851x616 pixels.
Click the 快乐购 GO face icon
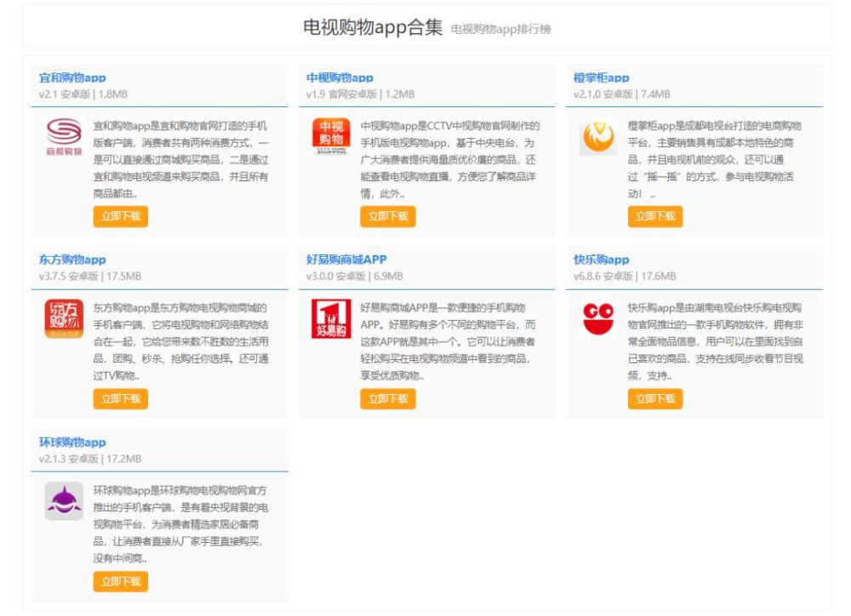coord(598,318)
